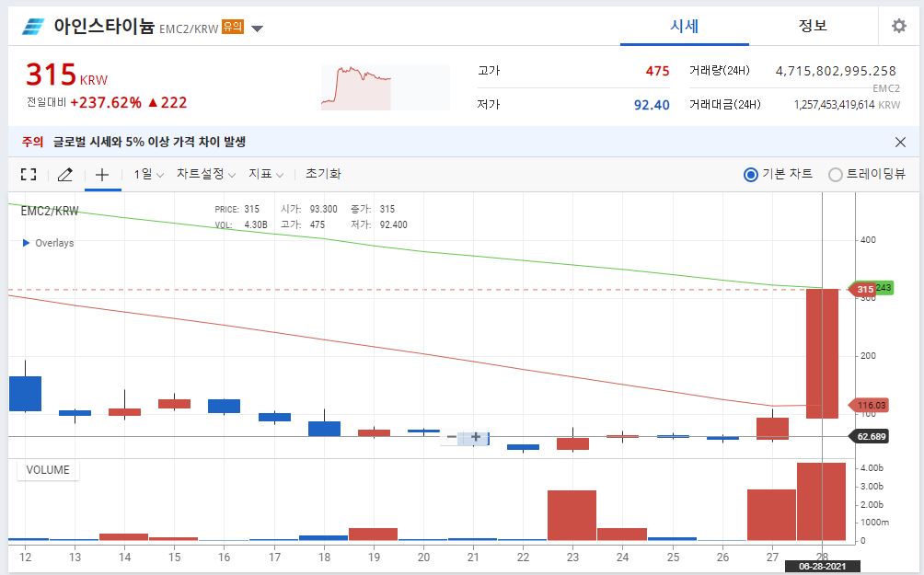Click the 유의 warning badge
Screen dimensions: 924x575
coord(237,28)
